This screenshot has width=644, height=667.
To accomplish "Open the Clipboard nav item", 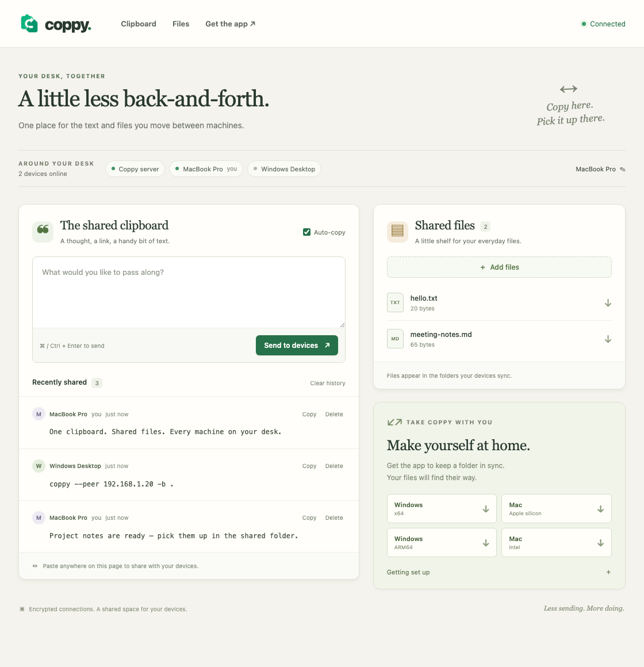I will coord(139,24).
